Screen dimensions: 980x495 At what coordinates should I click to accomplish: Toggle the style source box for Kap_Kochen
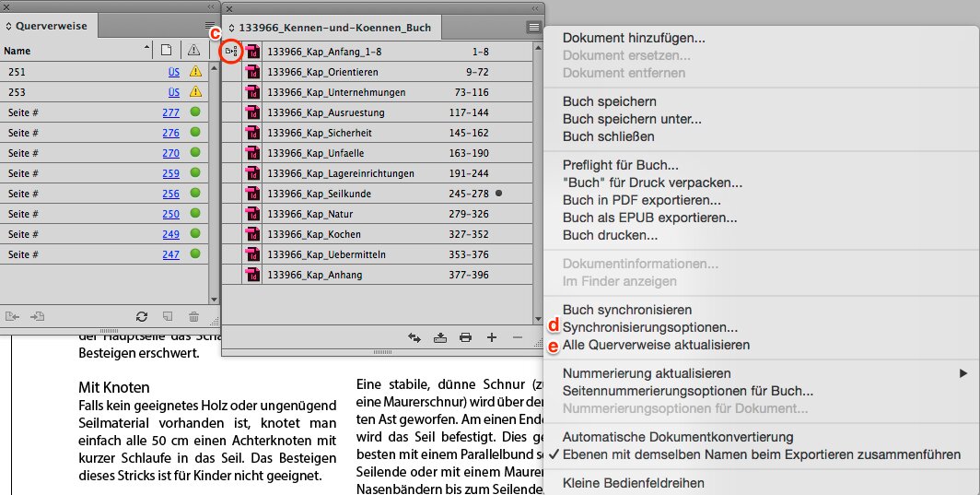coord(231,234)
